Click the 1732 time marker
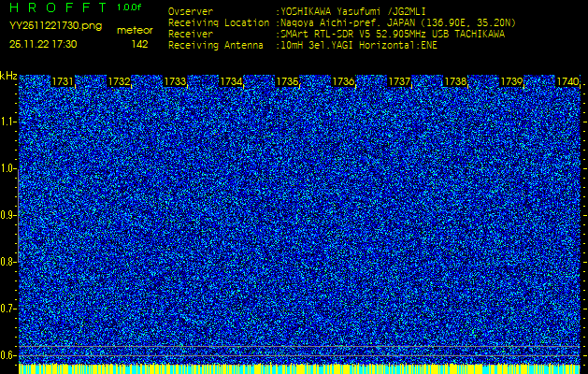 [x=120, y=81]
